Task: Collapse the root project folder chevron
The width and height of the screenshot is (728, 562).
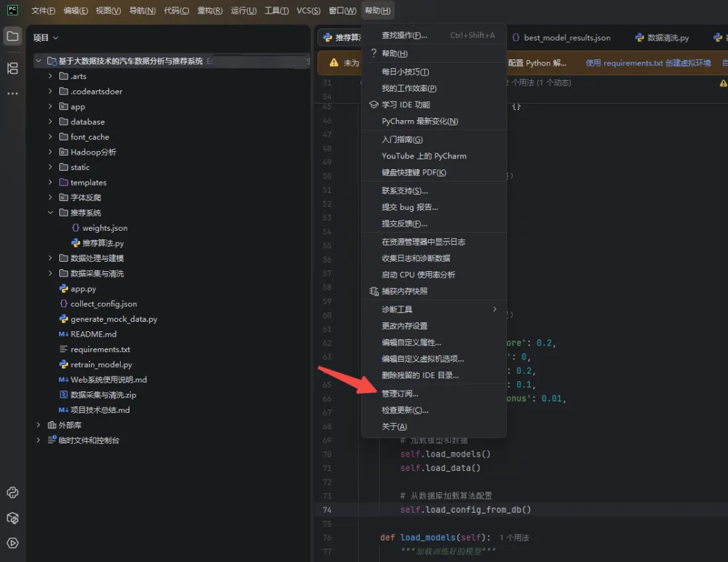Action: pos(38,61)
